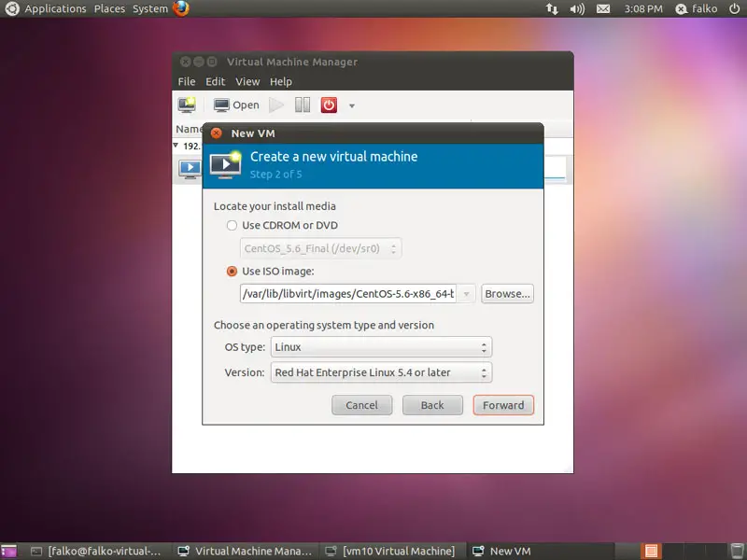Open the View menu in Virtual Machine Manager
The height and width of the screenshot is (560, 747).
point(247,81)
